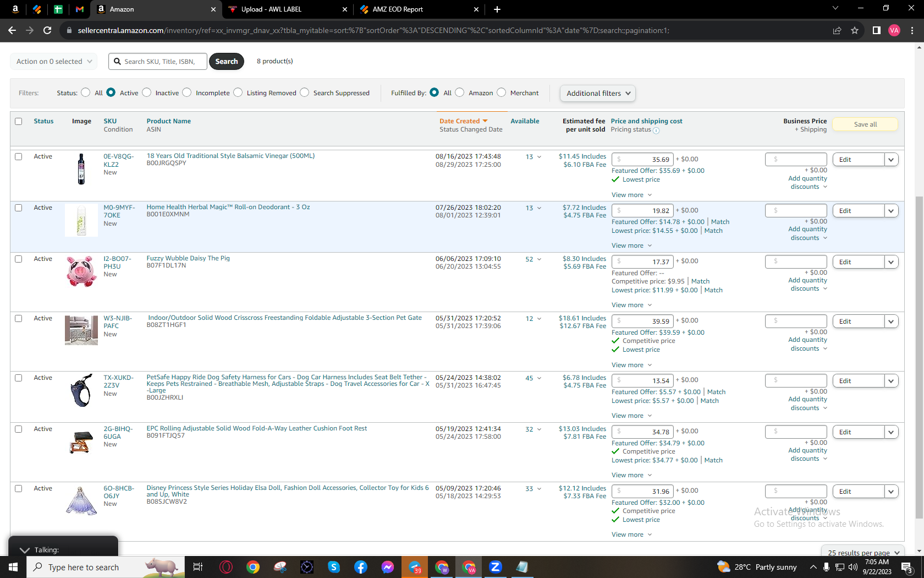The image size is (924, 578).
Task: Click Match next to Competitive price $9.95
Action: (x=700, y=281)
